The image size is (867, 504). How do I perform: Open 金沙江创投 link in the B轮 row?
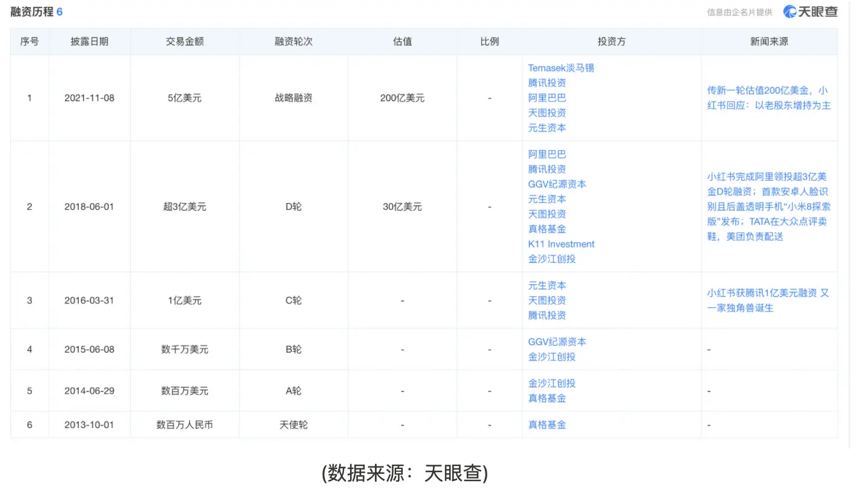click(x=552, y=357)
